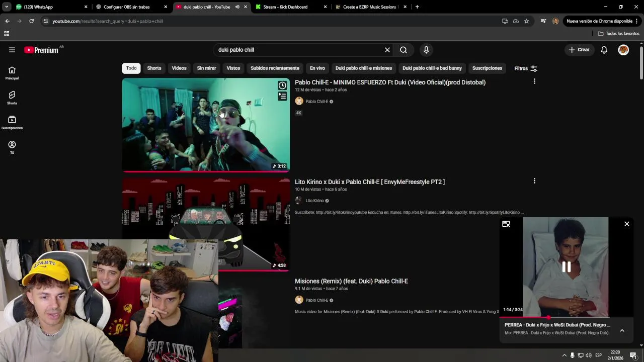The image size is (644, 362).
Task: Open Misiones (Remix) video title
Action: tap(351, 281)
